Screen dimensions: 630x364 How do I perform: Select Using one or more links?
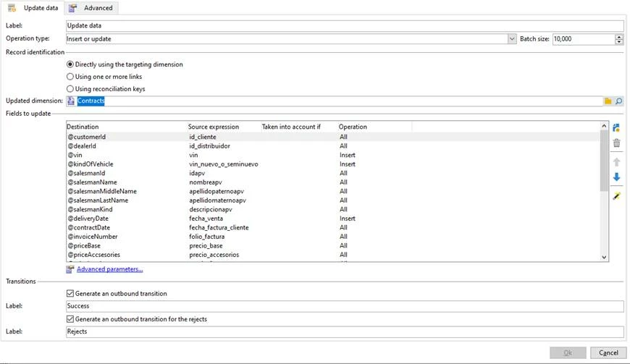pyautogui.click(x=70, y=76)
